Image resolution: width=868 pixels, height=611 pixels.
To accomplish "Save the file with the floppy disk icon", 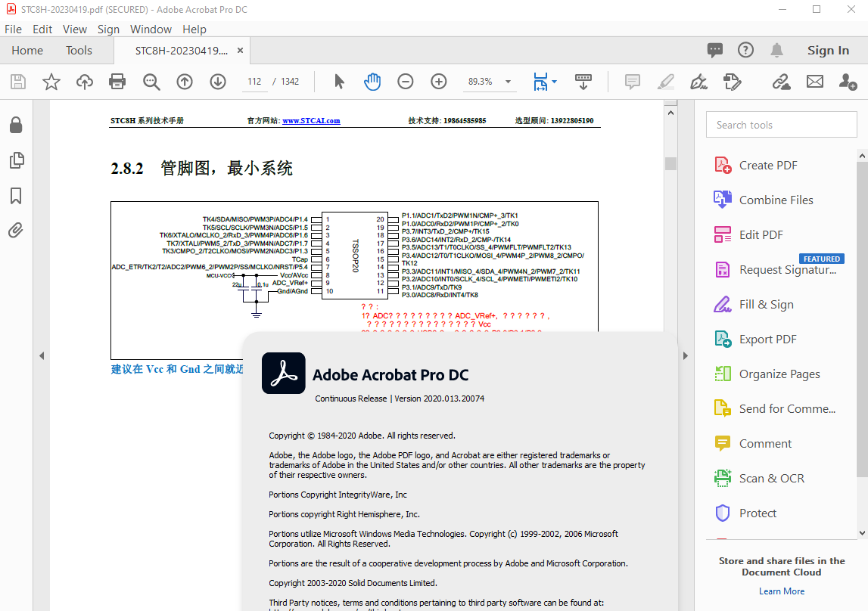I will (18, 82).
